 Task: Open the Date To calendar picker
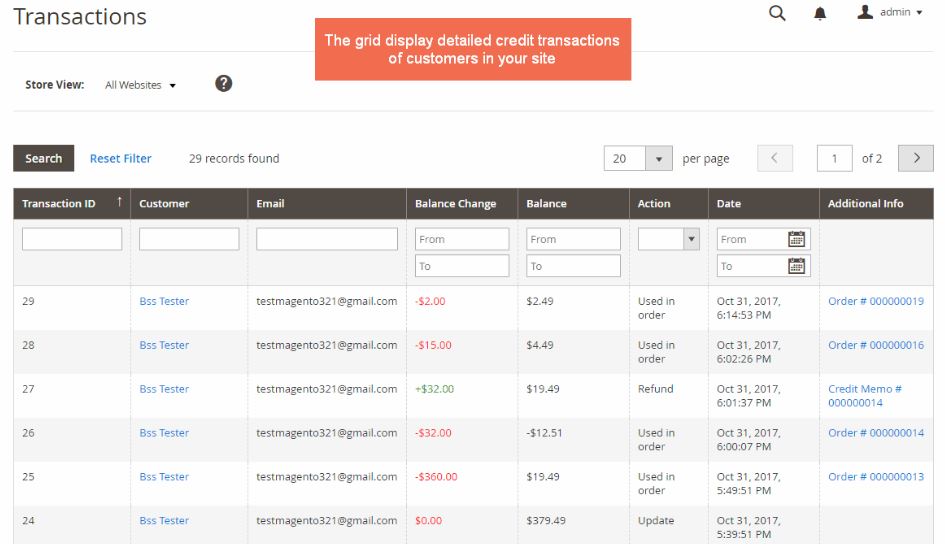pyautogui.click(x=796, y=266)
